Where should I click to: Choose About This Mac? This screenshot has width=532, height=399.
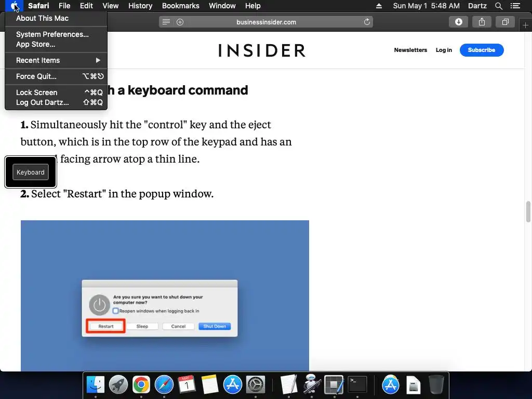56,18
